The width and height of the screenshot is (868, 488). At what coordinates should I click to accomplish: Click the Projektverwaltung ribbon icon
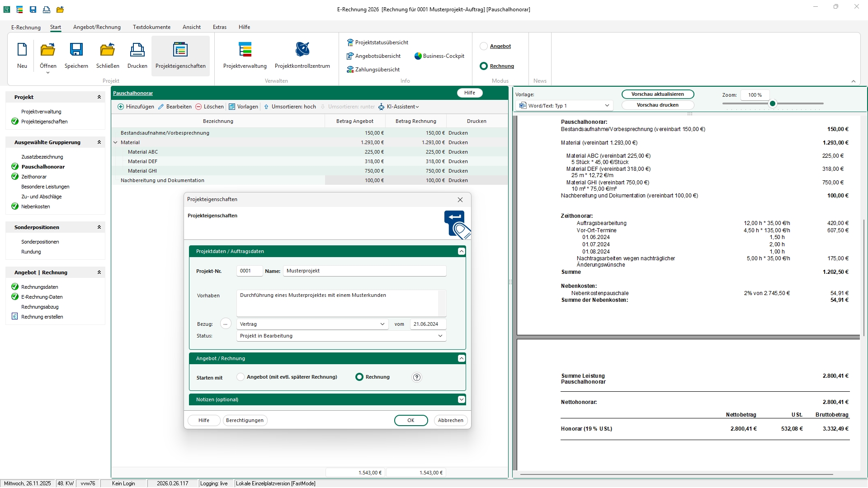(245, 50)
